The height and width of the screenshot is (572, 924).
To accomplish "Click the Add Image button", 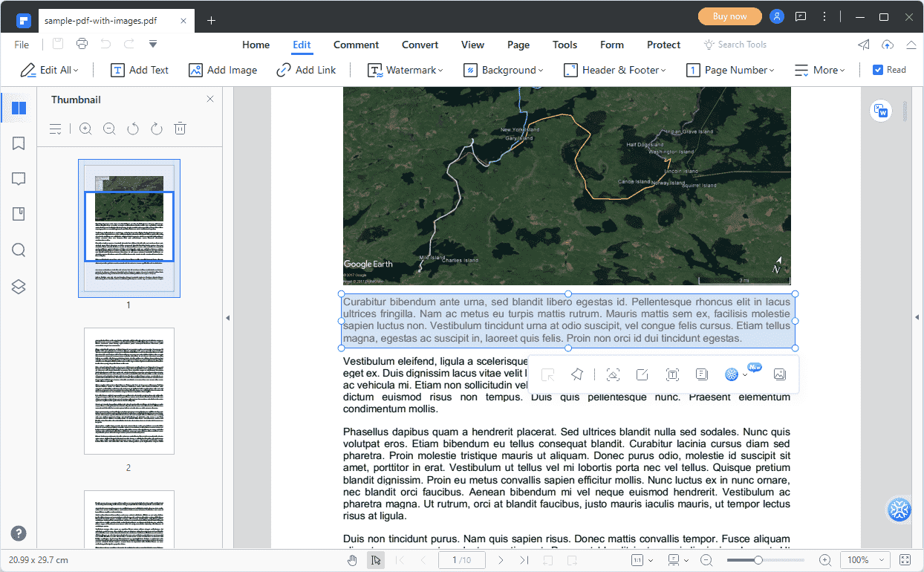I will point(223,70).
